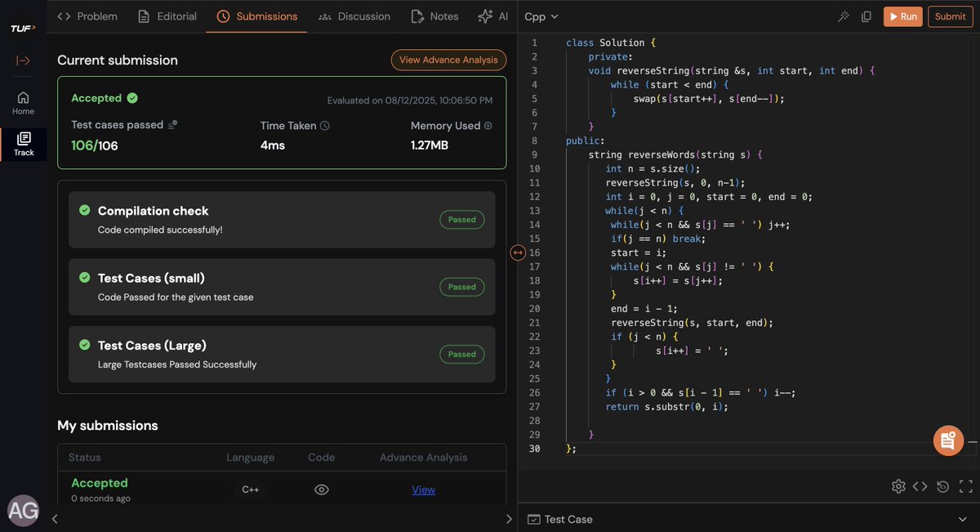Screen dimensions: 980x532
Task: Open View Advance Analysis
Action: (448, 60)
